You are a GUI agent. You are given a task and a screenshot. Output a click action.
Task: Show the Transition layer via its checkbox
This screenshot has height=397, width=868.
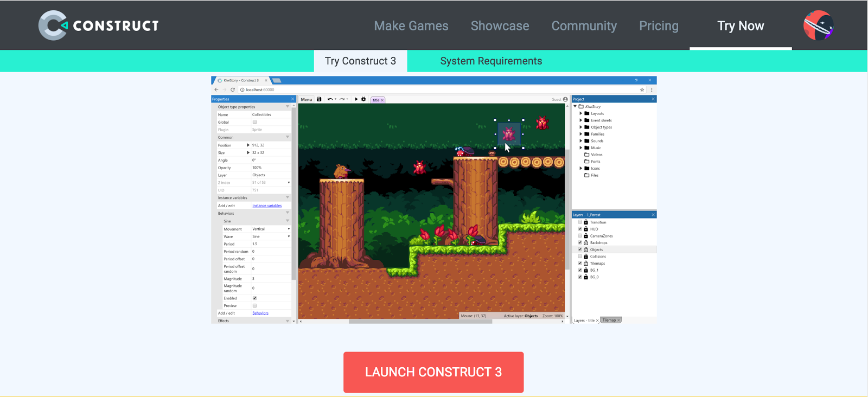coord(580,222)
